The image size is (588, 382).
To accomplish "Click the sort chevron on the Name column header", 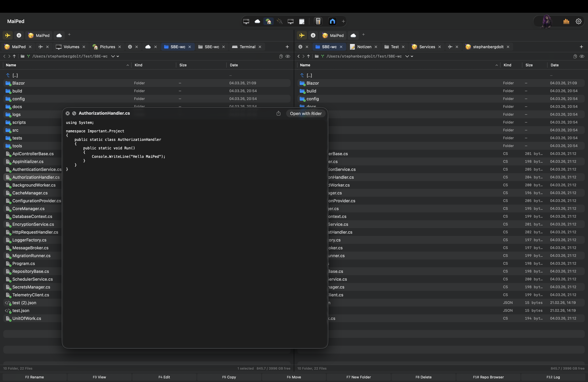I will [x=128, y=65].
